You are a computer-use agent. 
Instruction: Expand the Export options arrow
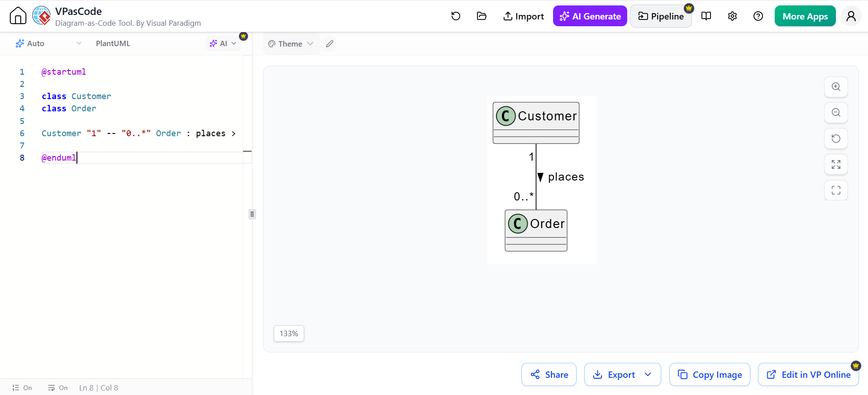point(648,375)
